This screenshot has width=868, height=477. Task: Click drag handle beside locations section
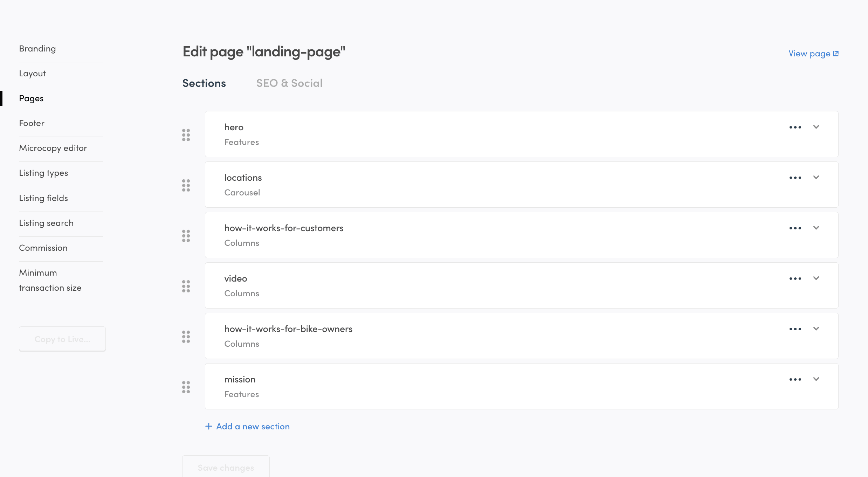point(186,185)
